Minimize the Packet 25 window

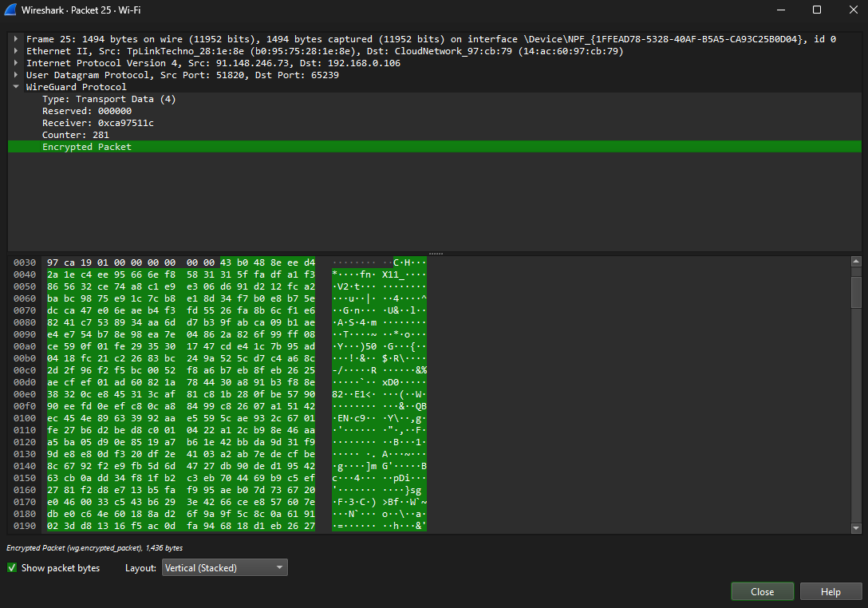point(781,10)
